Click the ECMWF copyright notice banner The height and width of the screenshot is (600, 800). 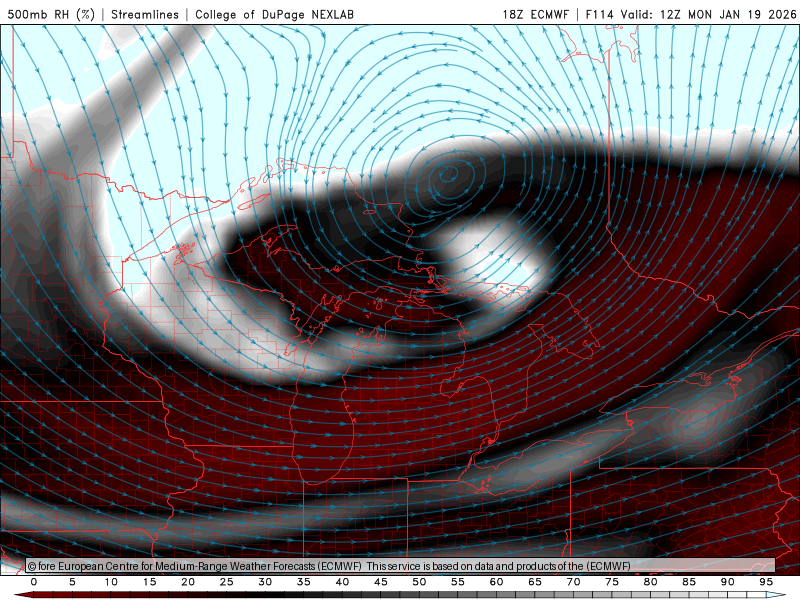(x=400, y=565)
